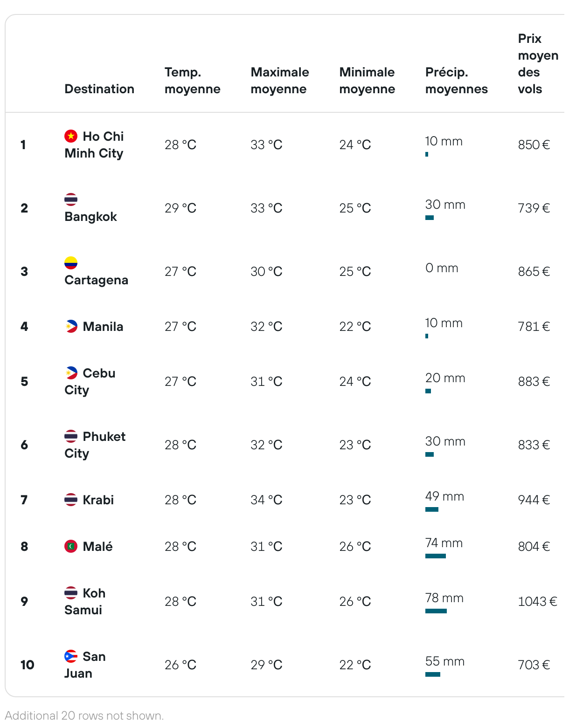Click the Thailand flag icon beside Krabi
The image size is (569, 728).
(71, 500)
